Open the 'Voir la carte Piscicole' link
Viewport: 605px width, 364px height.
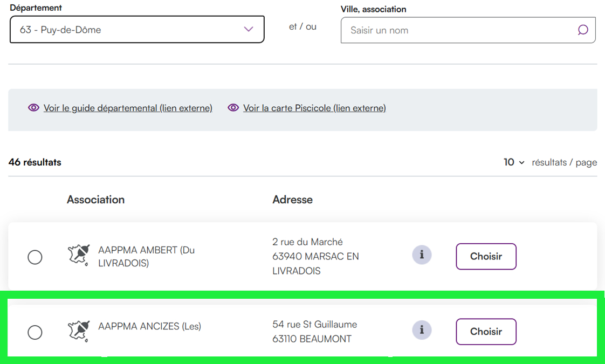[x=314, y=108]
